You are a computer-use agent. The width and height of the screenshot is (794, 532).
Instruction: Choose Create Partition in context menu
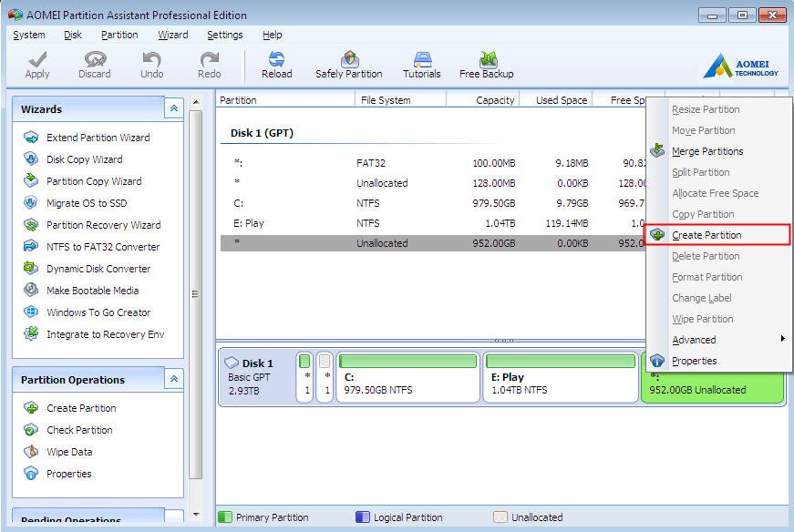click(x=717, y=235)
